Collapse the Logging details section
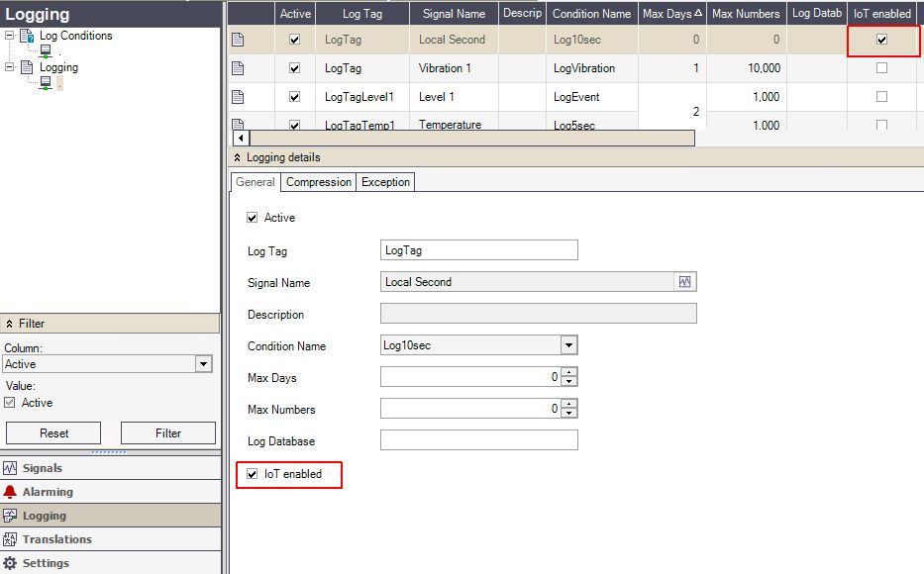924x574 pixels. tap(237, 157)
